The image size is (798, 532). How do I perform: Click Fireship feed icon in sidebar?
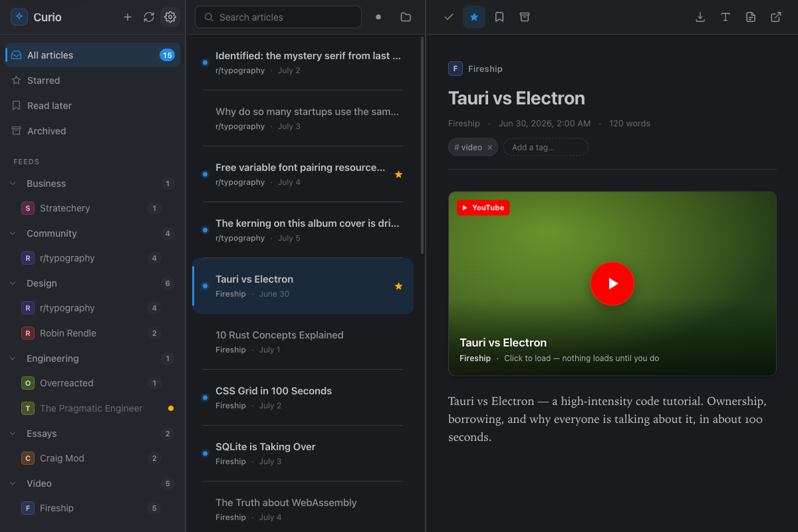click(28, 508)
